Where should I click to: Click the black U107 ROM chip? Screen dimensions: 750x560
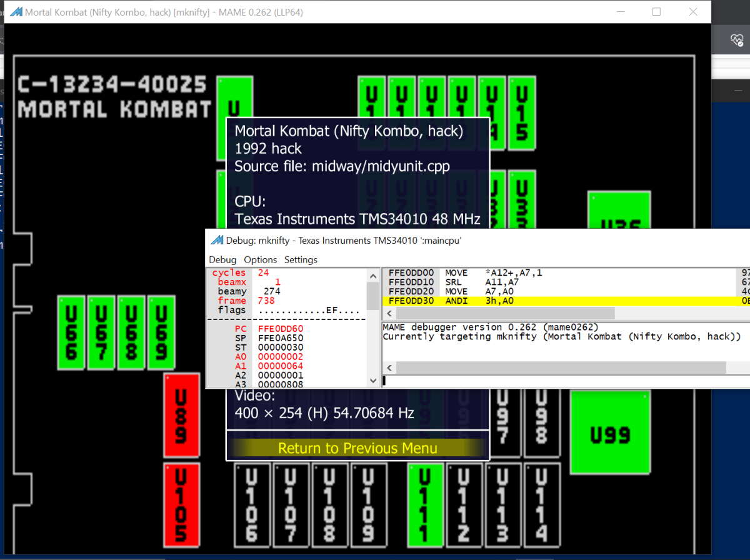coord(291,505)
